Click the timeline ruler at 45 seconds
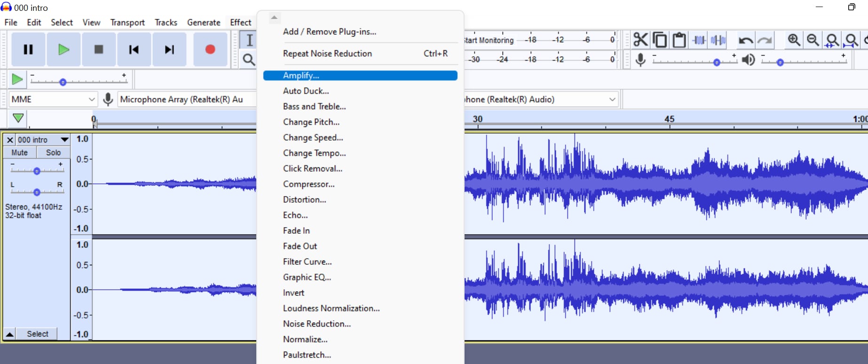The image size is (868, 364). click(x=670, y=119)
